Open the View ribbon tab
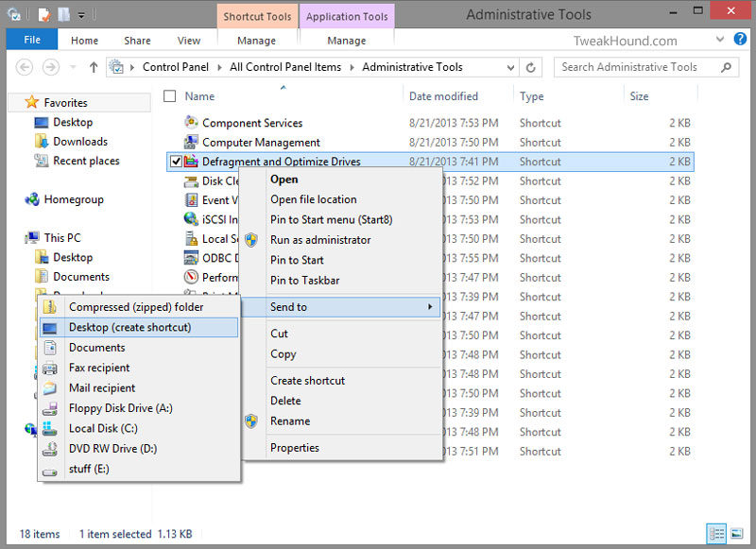The width and height of the screenshot is (756, 549). [189, 41]
